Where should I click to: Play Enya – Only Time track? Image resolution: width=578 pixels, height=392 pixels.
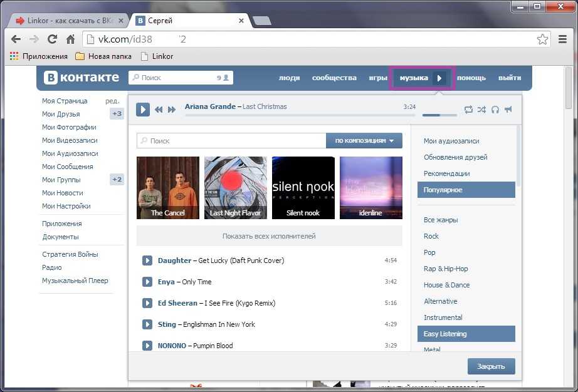[x=147, y=282]
